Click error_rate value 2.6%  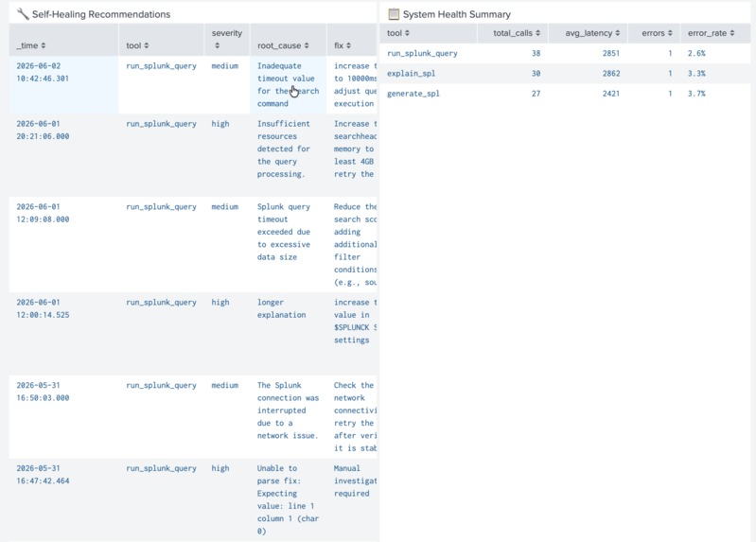coord(696,53)
